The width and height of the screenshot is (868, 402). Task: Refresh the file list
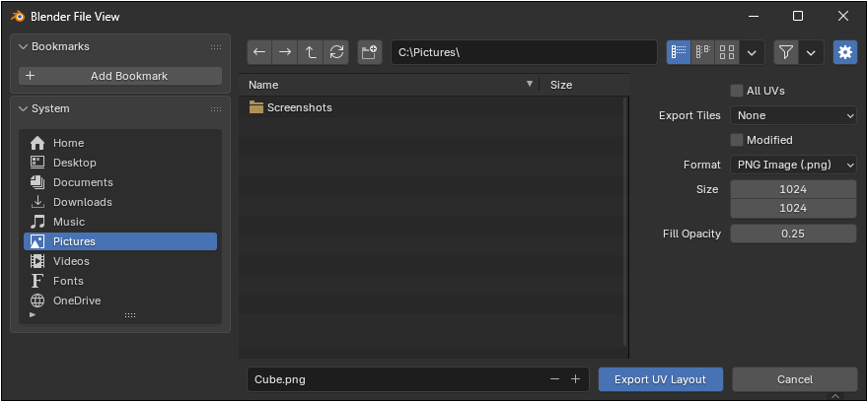point(336,52)
